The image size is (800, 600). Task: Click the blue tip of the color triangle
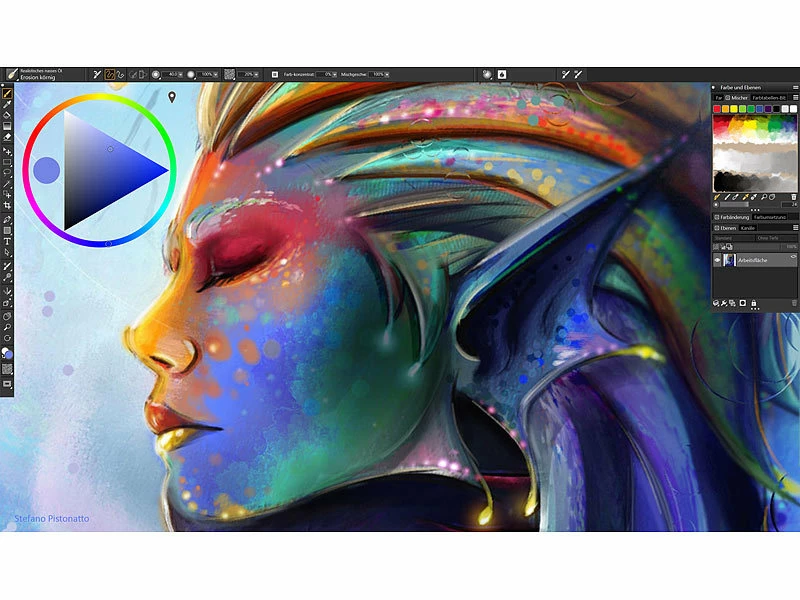click(164, 172)
